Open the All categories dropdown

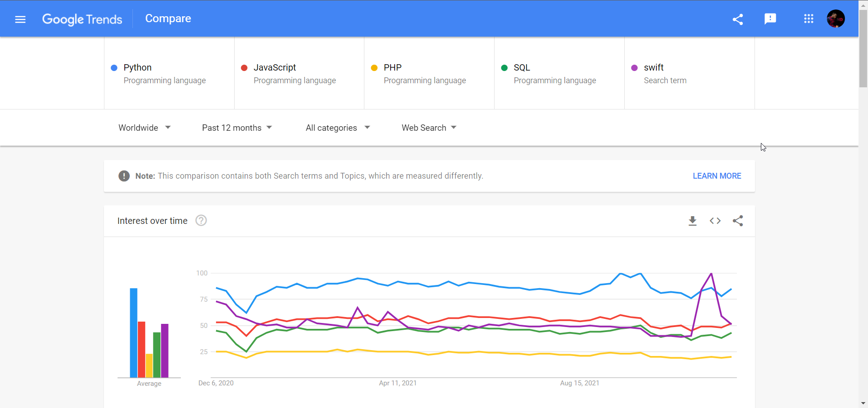click(338, 128)
